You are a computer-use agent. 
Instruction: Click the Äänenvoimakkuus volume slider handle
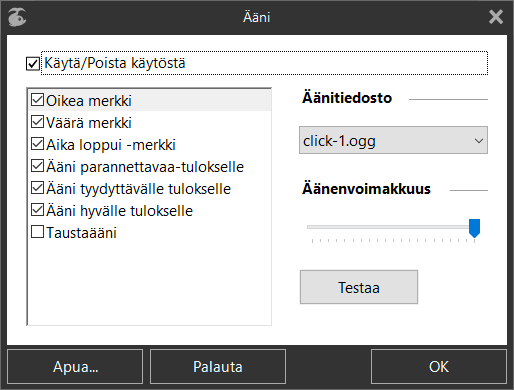tap(474, 228)
